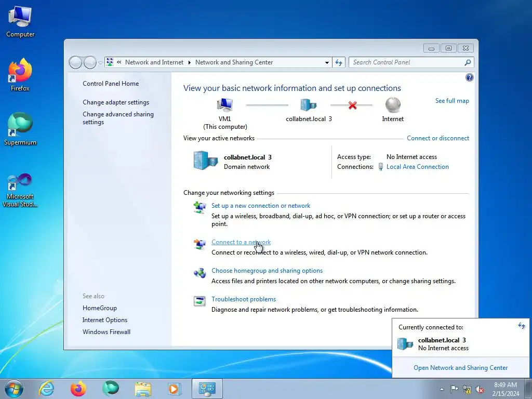Click Show desktop button at taskbar end
Screen dimensions: 532x399
(x=528, y=389)
